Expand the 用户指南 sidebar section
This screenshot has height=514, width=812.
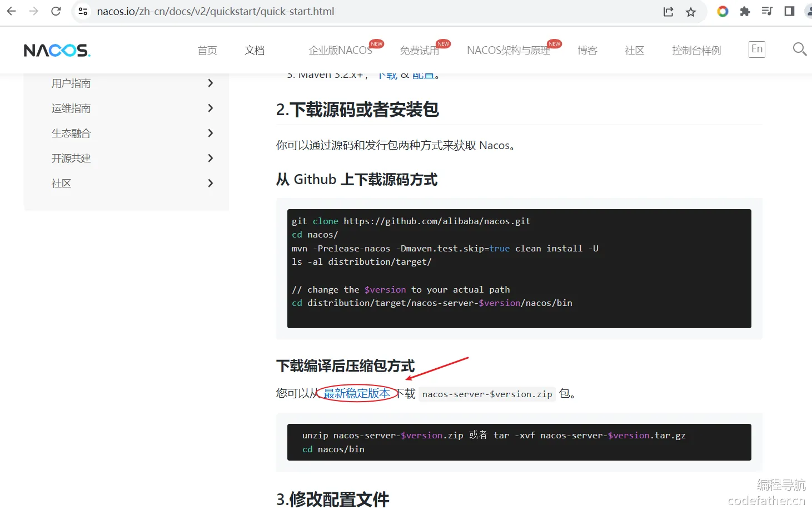coord(210,83)
